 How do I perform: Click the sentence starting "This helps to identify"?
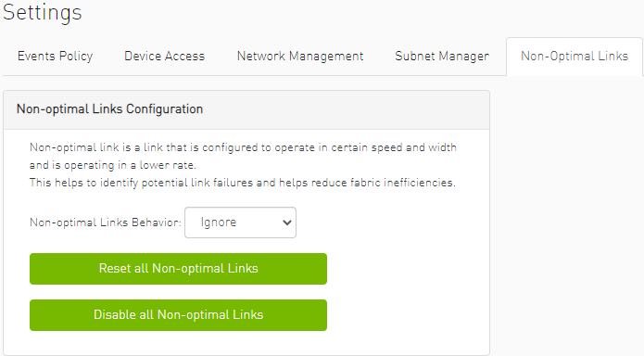[x=243, y=183]
